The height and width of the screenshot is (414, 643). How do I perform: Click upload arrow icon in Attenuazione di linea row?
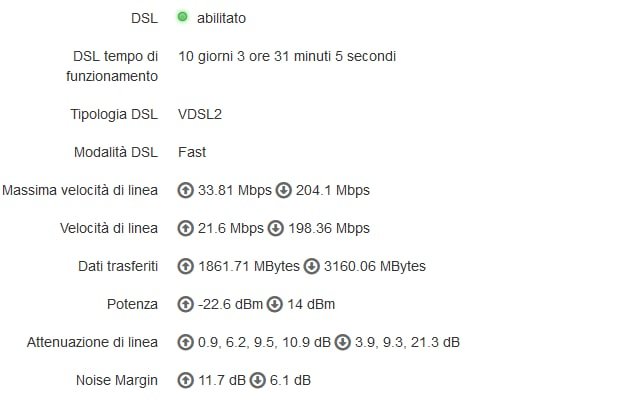tap(185, 342)
